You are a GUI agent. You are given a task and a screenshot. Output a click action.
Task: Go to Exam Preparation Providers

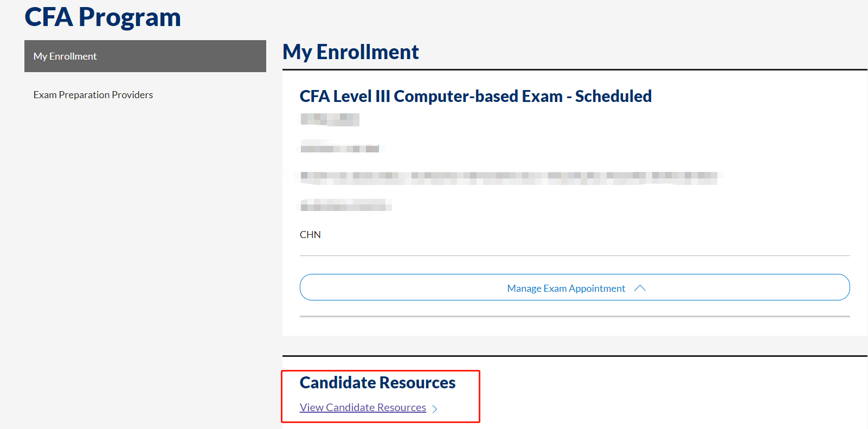click(93, 95)
